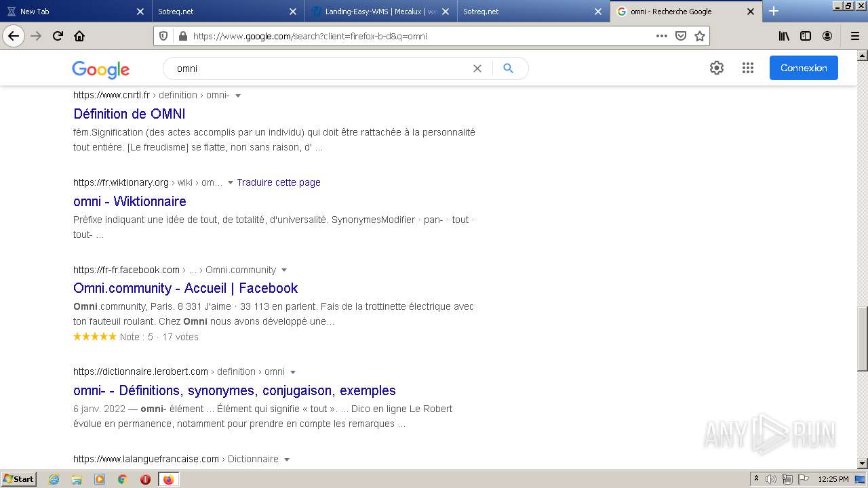Open the Firefox hamburger menu
Viewport: 868px width, 488px height.
[854, 36]
